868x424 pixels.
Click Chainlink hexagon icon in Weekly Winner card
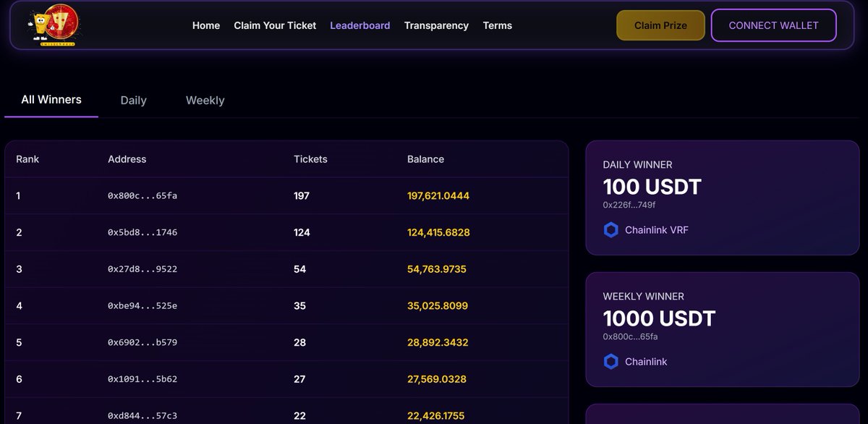(611, 362)
